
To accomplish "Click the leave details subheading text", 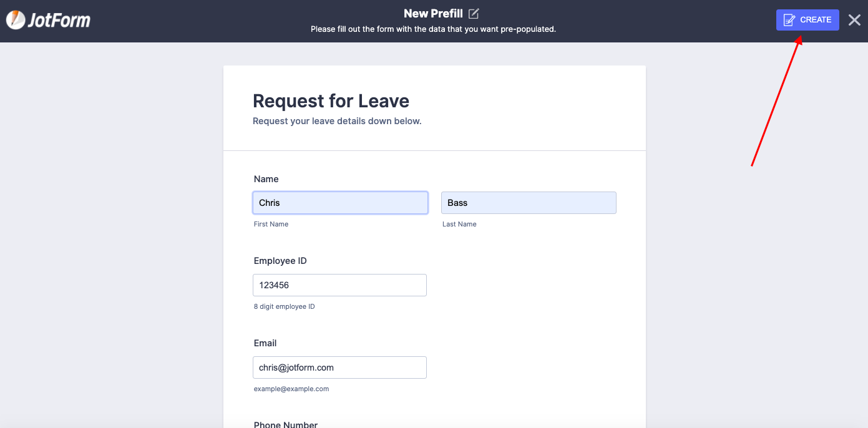I will pos(337,121).
